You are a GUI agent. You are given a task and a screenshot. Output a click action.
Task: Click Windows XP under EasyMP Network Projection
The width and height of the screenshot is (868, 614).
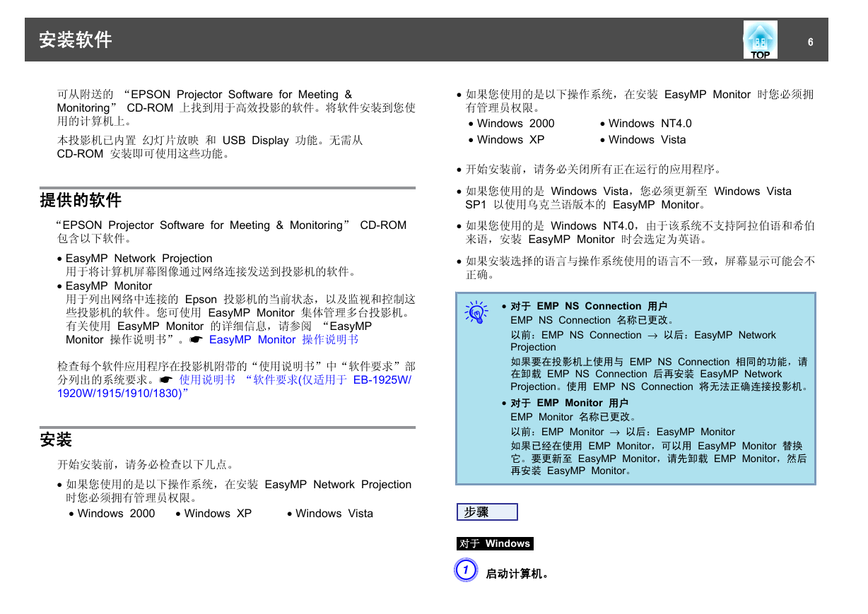coord(218,514)
